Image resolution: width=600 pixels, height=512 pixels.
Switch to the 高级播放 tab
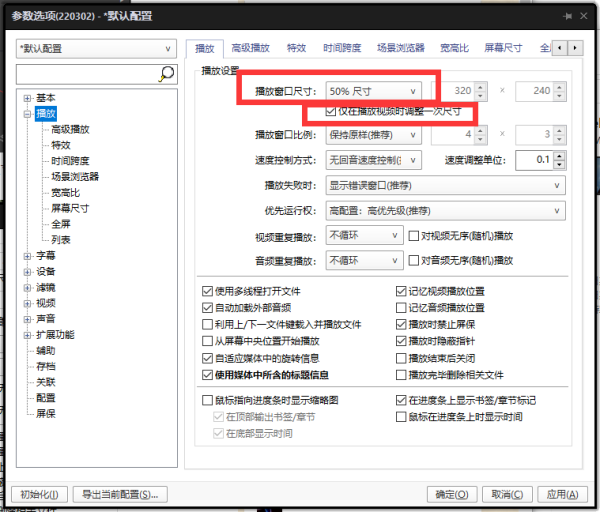pos(251,47)
